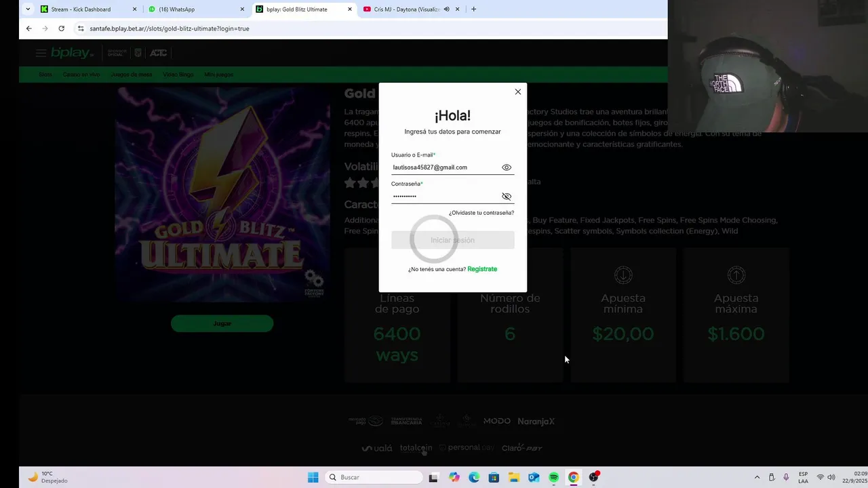The height and width of the screenshot is (488, 868).
Task: Click the totalcoin payment logo
Action: click(416, 448)
